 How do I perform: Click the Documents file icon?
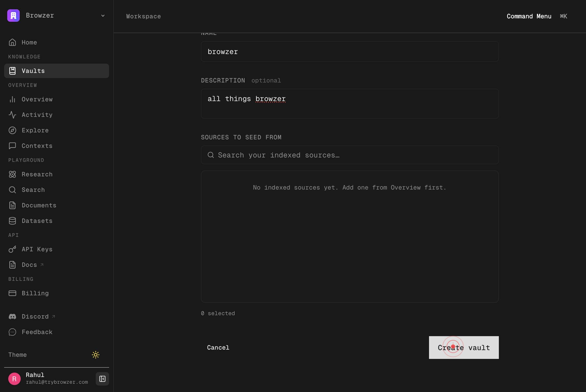12,205
